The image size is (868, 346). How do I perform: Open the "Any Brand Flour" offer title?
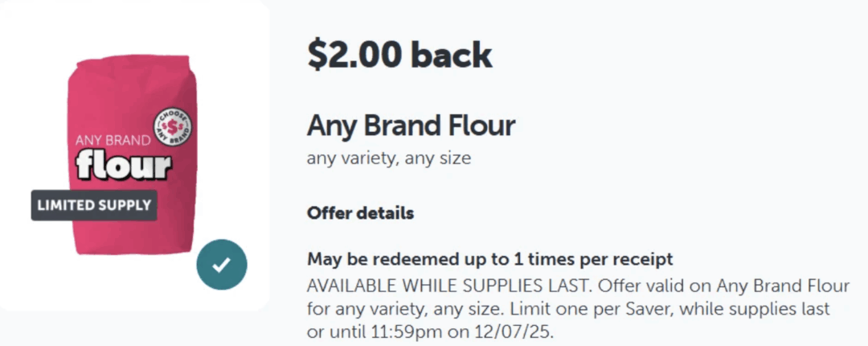coord(411,126)
